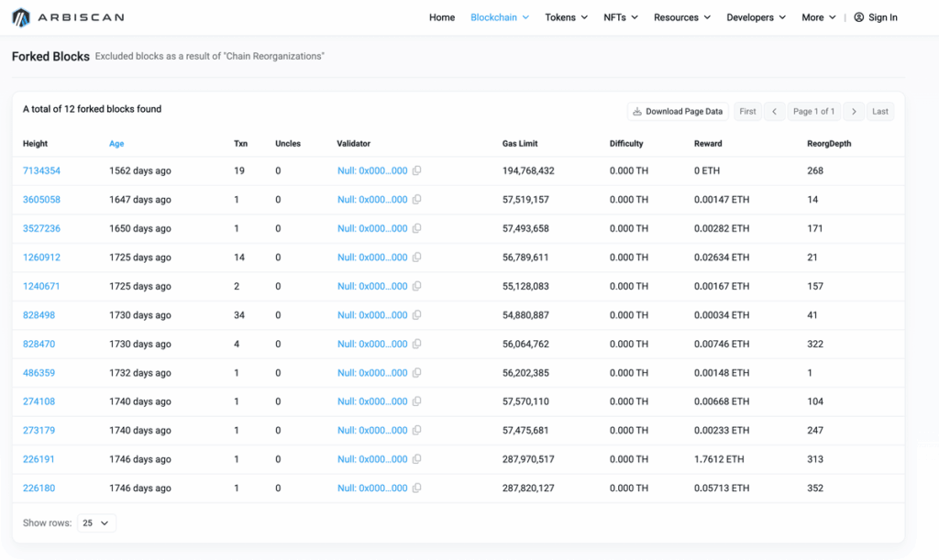Open block 486359 details

coord(39,372)
